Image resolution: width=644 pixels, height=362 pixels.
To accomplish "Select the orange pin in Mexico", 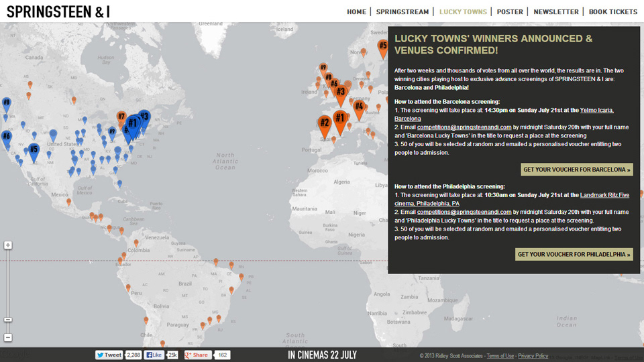I will point(68,202).
